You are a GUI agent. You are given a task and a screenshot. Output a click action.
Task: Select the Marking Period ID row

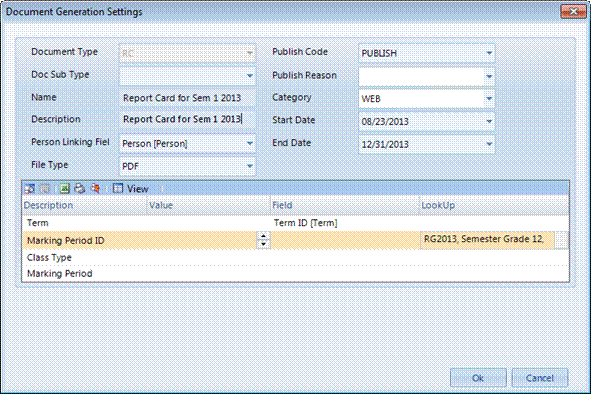[295, 240]
